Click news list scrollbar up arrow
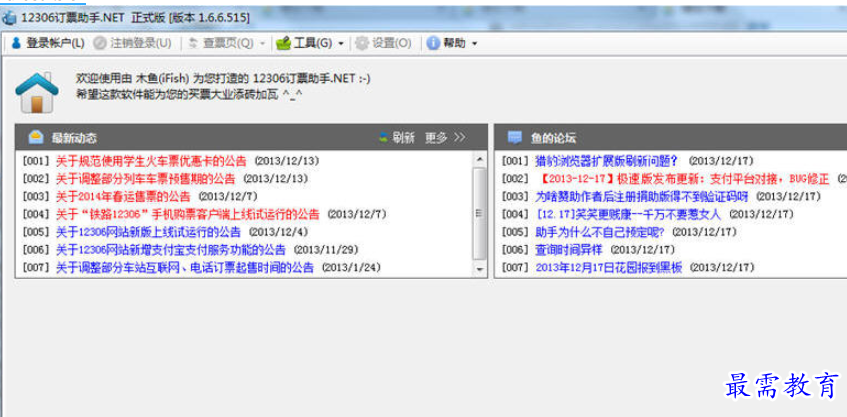 click(x=479, y=159)
